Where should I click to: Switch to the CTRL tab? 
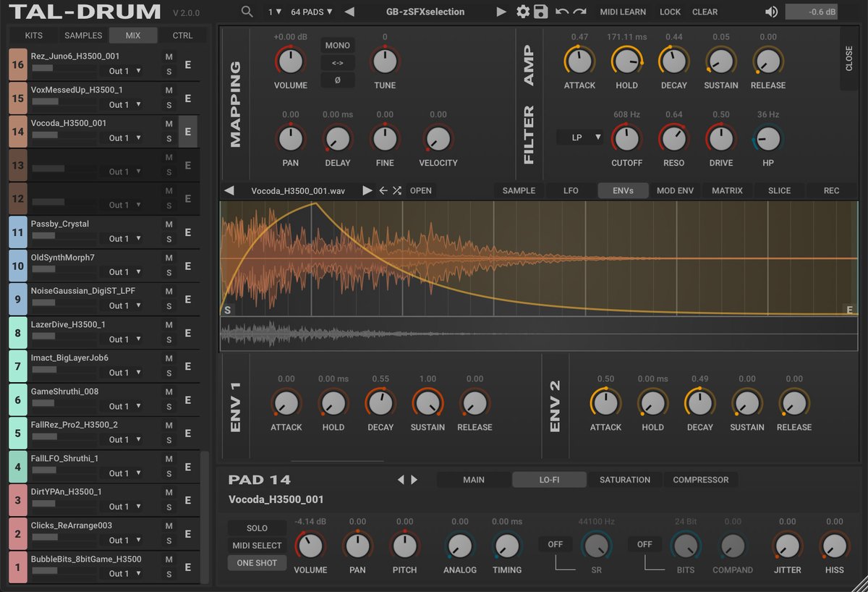click(x=182, y=35)
